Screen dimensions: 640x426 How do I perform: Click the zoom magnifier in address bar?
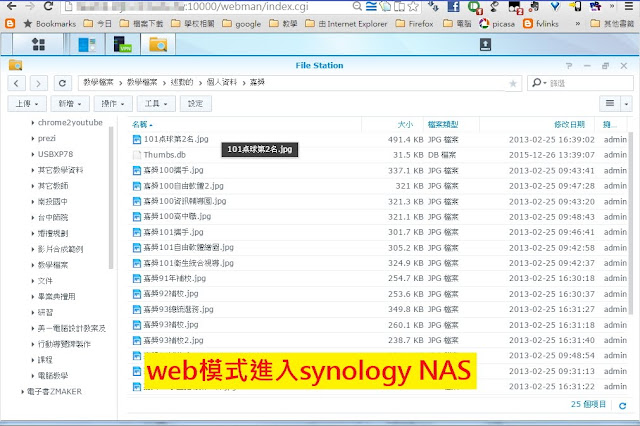point(357,6)
